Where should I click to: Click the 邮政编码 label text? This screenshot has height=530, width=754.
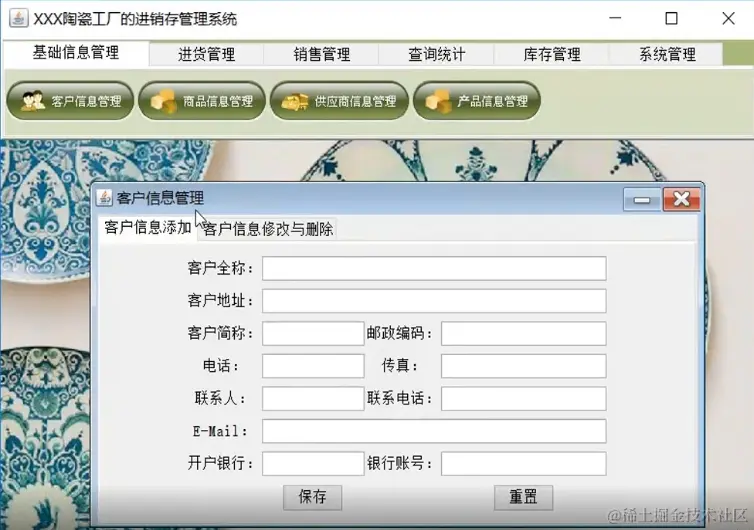(400, 333)
